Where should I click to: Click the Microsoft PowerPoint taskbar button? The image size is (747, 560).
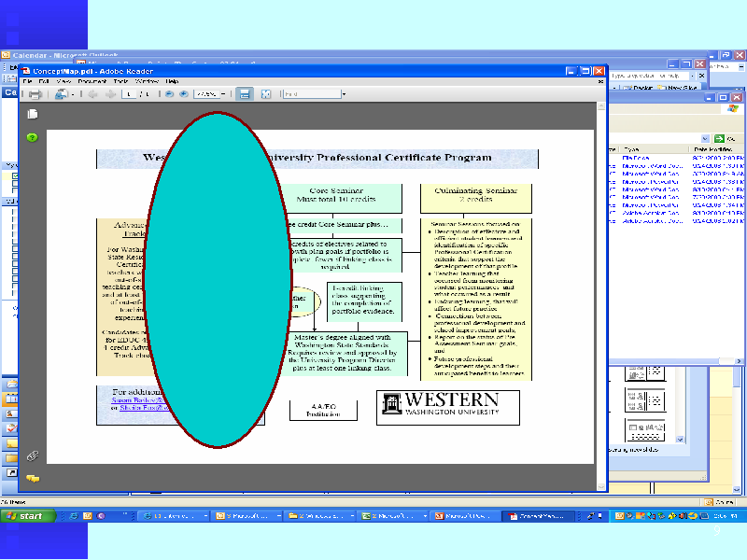pyautogui.click(x=467, y=516)
